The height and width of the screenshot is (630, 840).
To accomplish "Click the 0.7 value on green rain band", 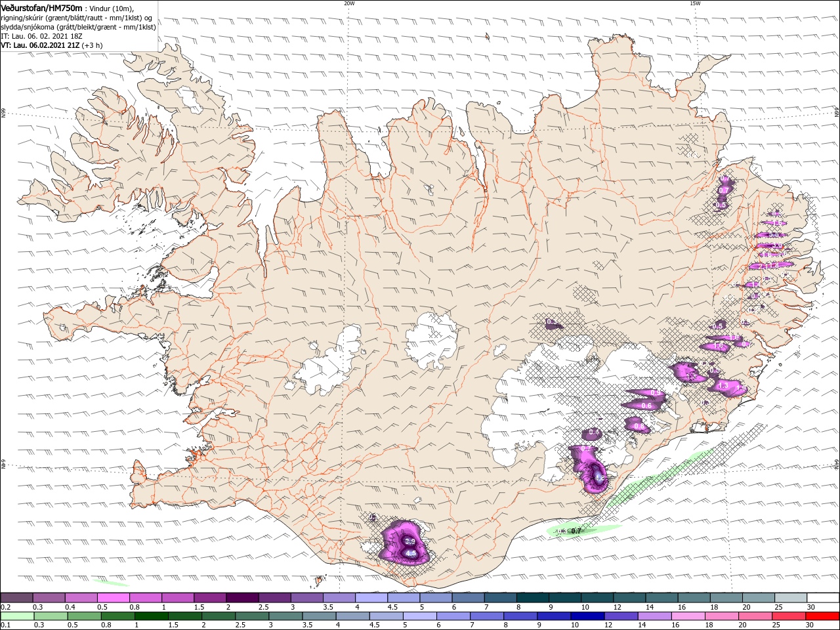I will (576, 530).
